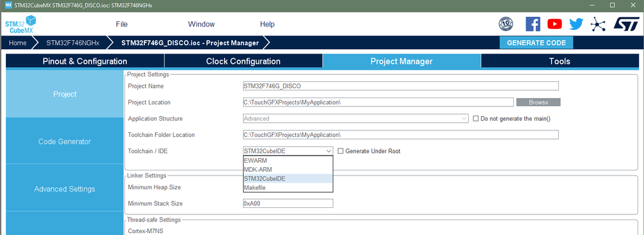This screenshot has width=644, height=235.
Task: Click the Minimum Heap Size label
Action: tap(155, 187)
